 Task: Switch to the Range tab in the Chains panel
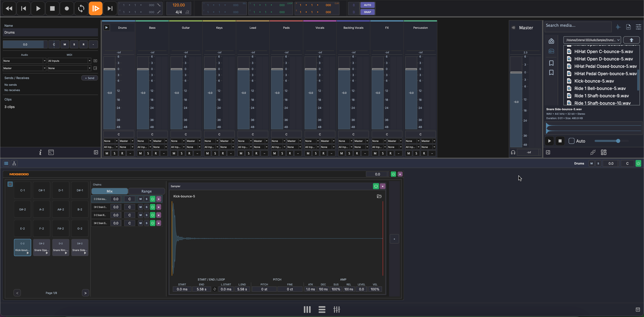point(147,191)
